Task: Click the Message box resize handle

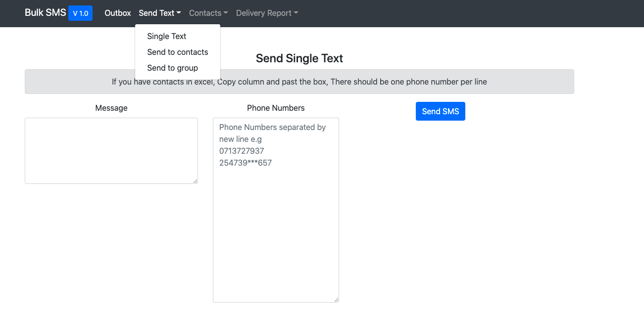Action: [x=195, y=181]
